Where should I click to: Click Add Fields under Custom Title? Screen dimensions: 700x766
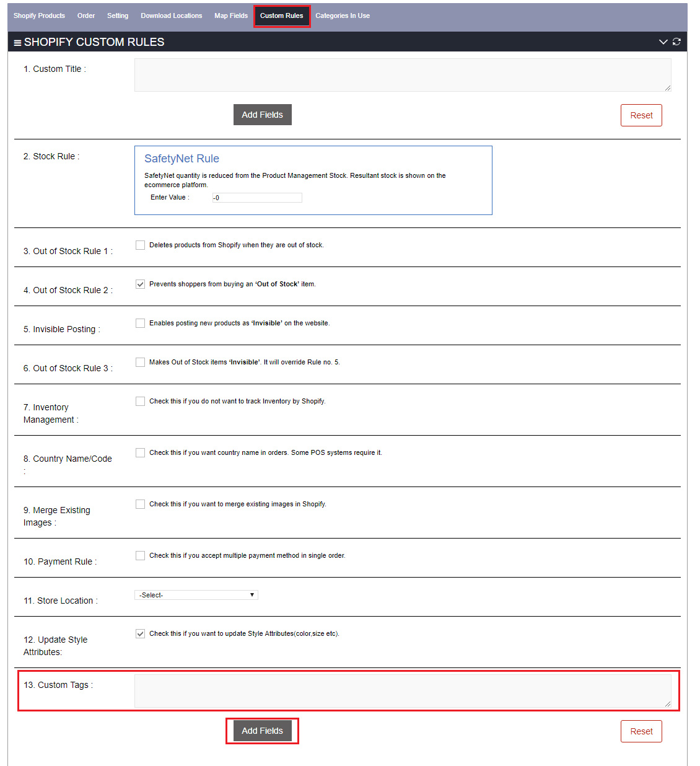point(263,115)
